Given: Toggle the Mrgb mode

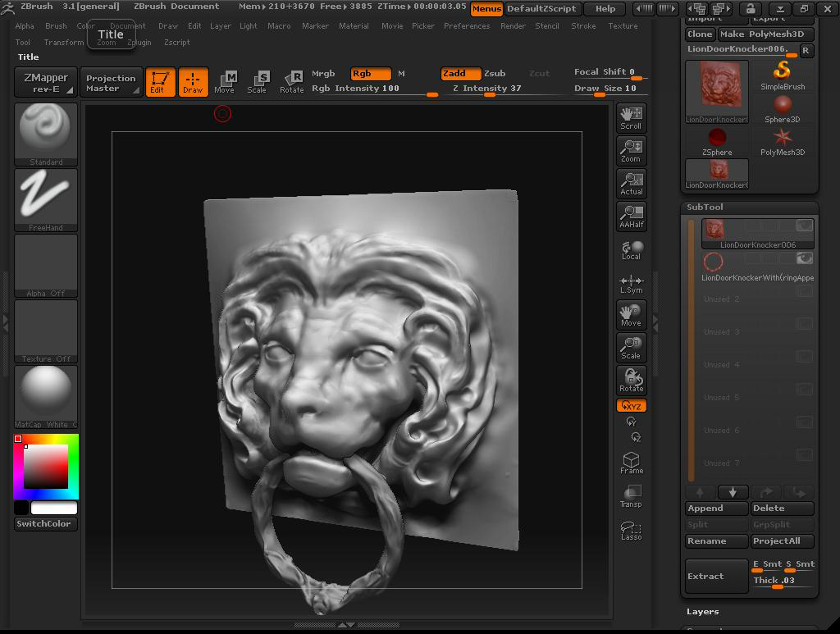Looking at the screenshot, I should (x=323, y=73).
